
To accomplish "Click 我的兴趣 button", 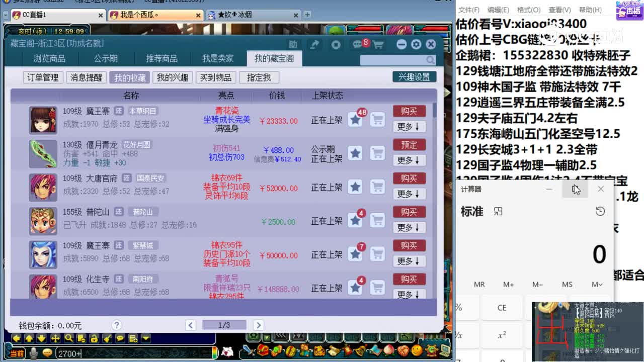I will pos(173,77).
